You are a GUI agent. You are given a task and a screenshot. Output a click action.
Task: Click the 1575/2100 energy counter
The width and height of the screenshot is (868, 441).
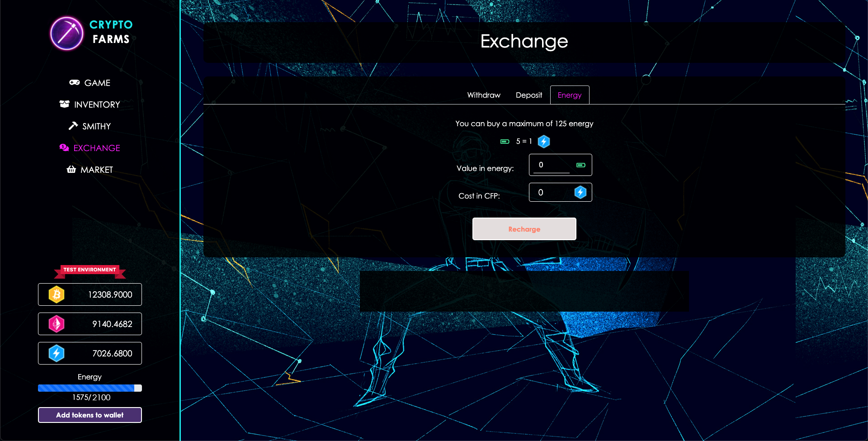click(x=91, y=397)
